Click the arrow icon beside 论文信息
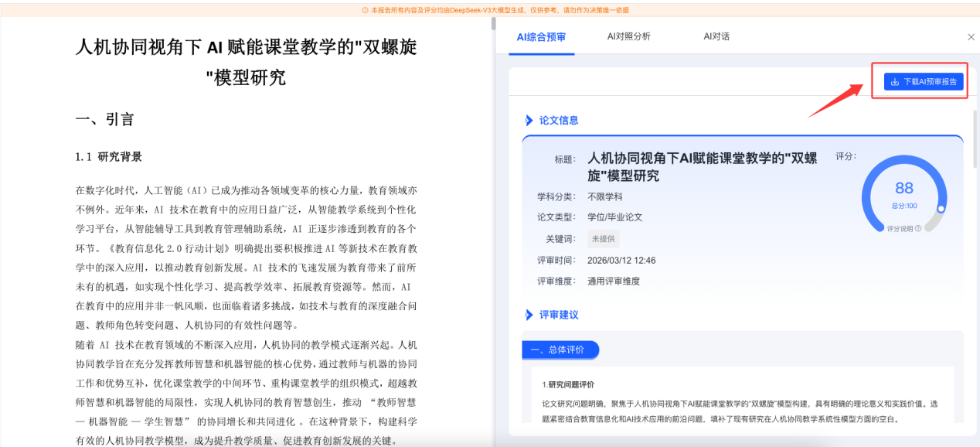This screenshot has height=447, width=980. coord(529,121)
